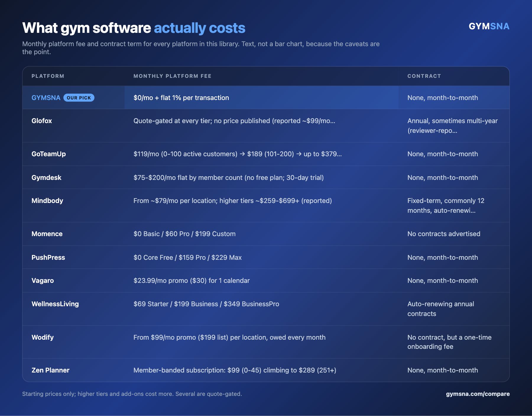Click the GoTeamUp platform name
532x416 pixels.
pos(49,154)
